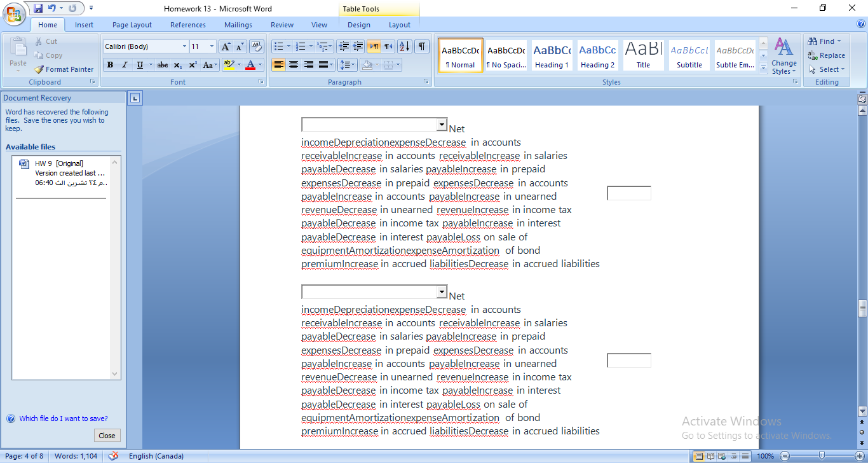The height and width of the screenshot is (463, 868).
Task: Open the Line Spacing dropdown
Action: click(348, 65)
